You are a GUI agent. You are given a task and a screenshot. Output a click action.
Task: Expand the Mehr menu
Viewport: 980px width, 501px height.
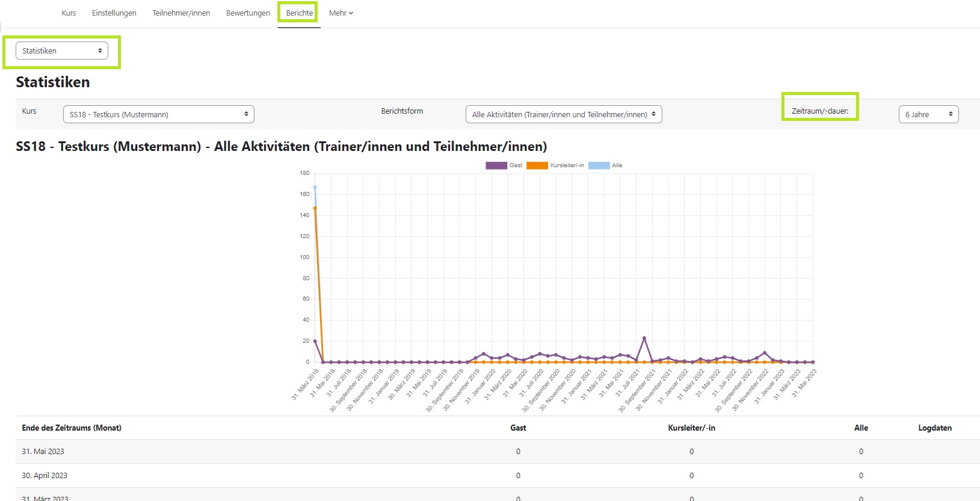[x=341, y=13]
